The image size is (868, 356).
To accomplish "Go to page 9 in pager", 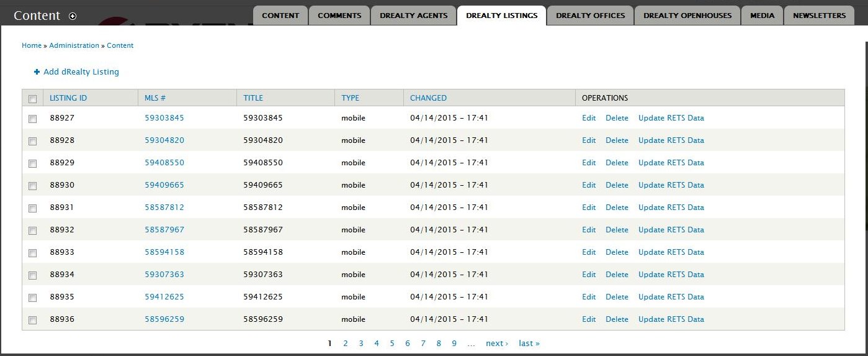I will tap(454, 344).
